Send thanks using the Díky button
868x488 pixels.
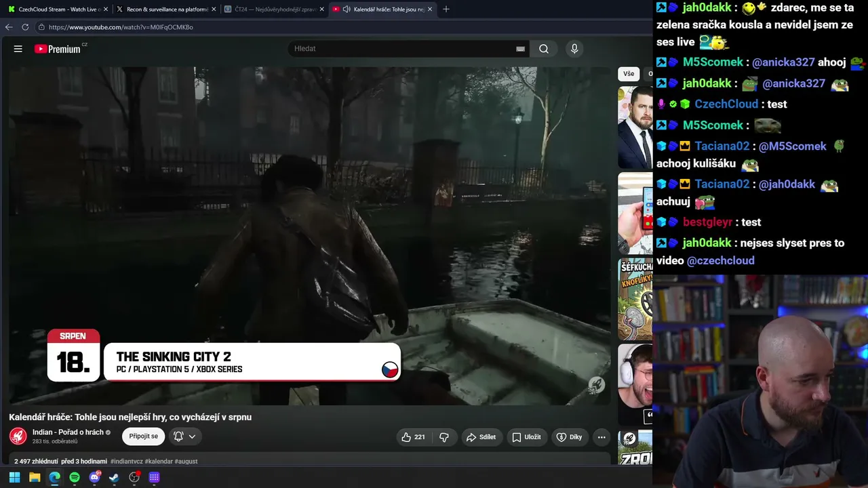click(x=570, y=437)
